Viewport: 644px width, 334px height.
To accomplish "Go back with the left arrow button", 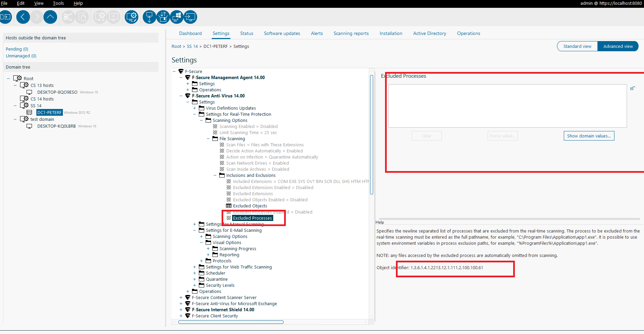I will pyautogui.click(x=23, y=17).
